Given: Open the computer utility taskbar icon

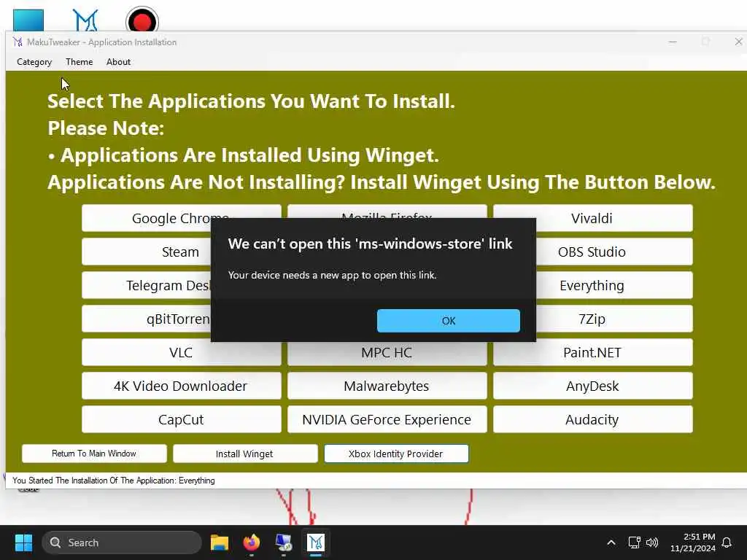Looking at the screenshot, I should (284, 542).
